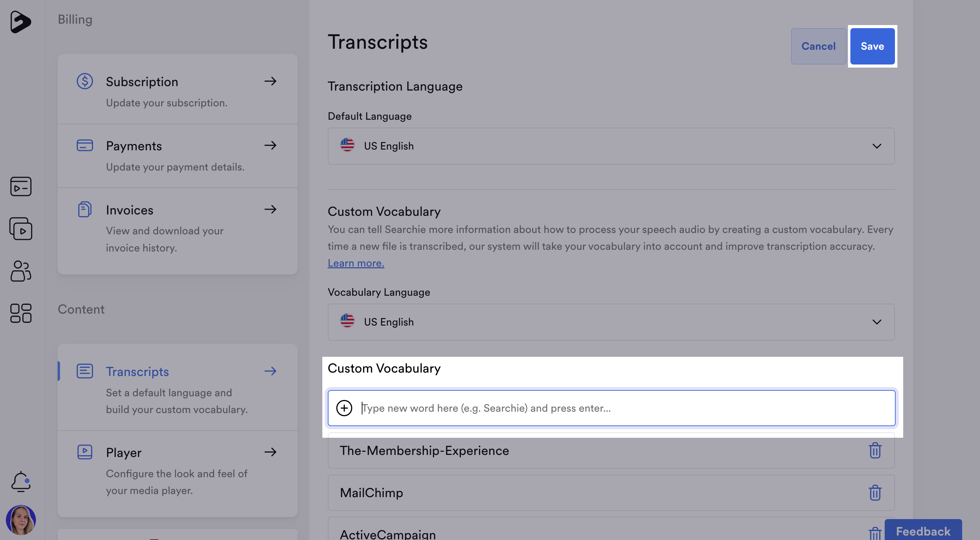The height and width of the screenshot is (540, 980).
Task: Click 'Update your payment details.' description
Action: pos(175,167)
